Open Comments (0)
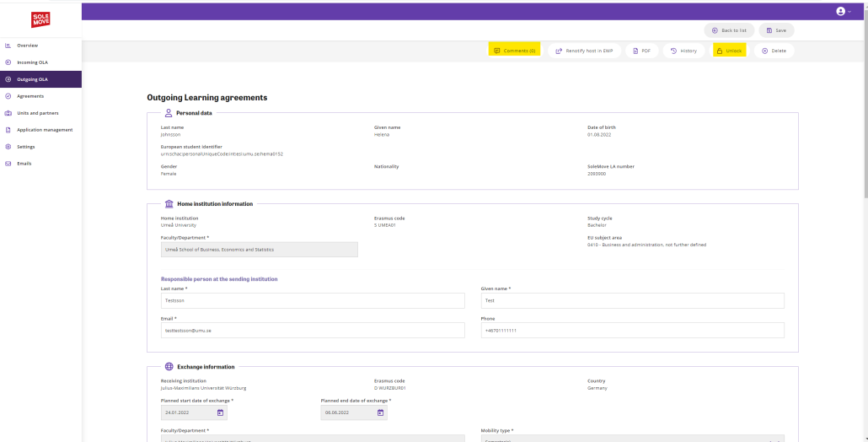This screenshot has width=868, height=442. (514, 51)
